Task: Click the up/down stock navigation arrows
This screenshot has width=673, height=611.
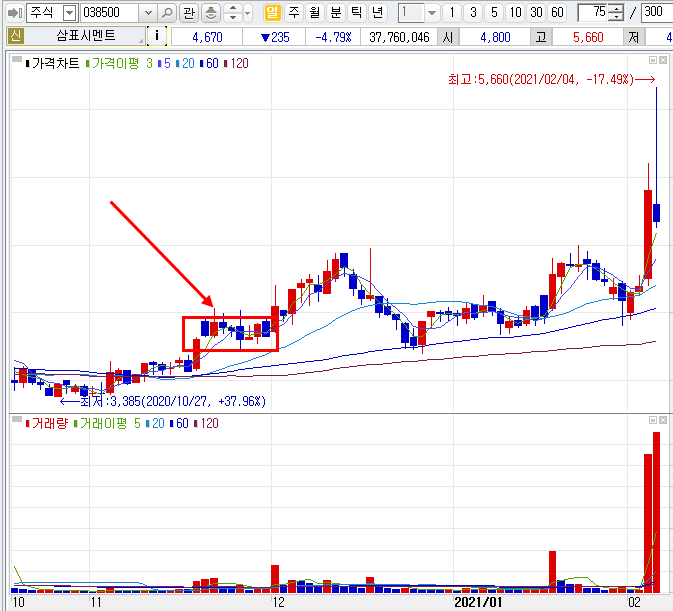Action: tap(233, 13)
